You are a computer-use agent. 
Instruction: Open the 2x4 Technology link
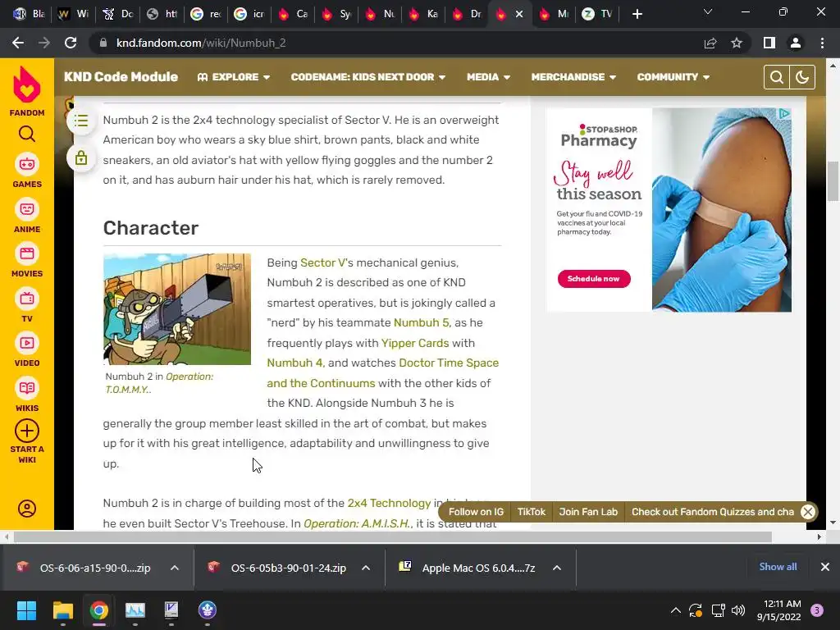389,503
